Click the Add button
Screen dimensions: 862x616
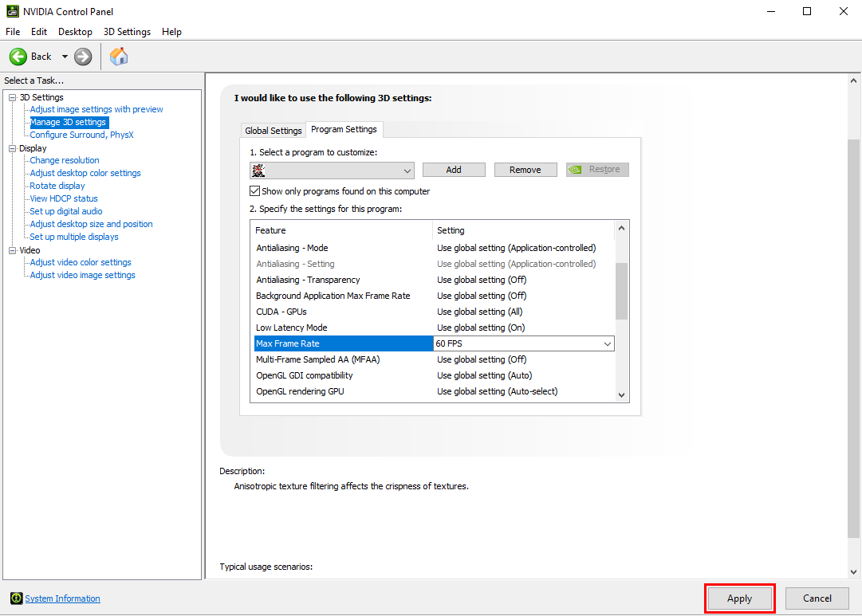point(454,170)
